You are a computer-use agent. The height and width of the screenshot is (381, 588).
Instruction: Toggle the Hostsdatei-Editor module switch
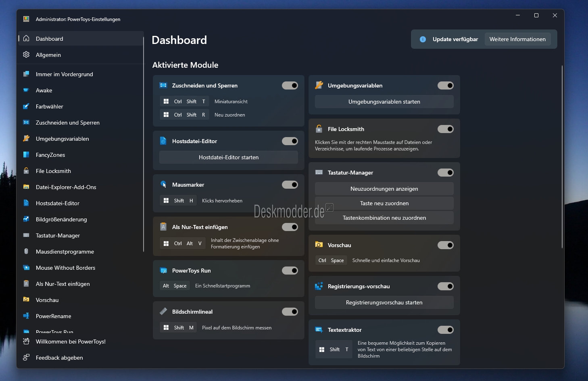(290, 141)
